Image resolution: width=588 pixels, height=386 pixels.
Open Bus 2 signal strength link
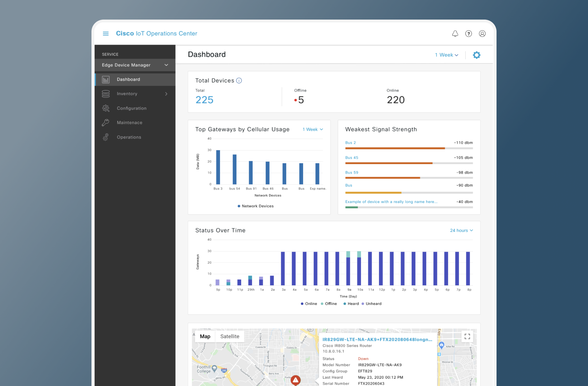(x=350, y=143)
